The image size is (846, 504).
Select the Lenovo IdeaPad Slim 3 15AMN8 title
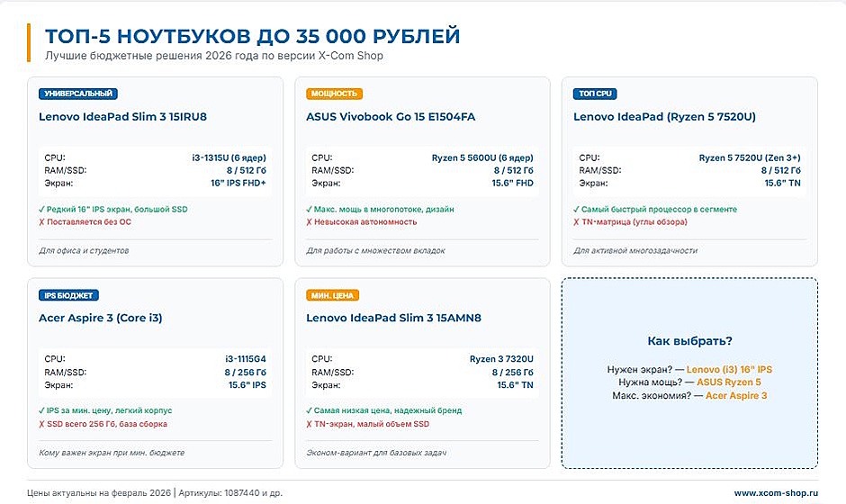(x=393, y=318)
